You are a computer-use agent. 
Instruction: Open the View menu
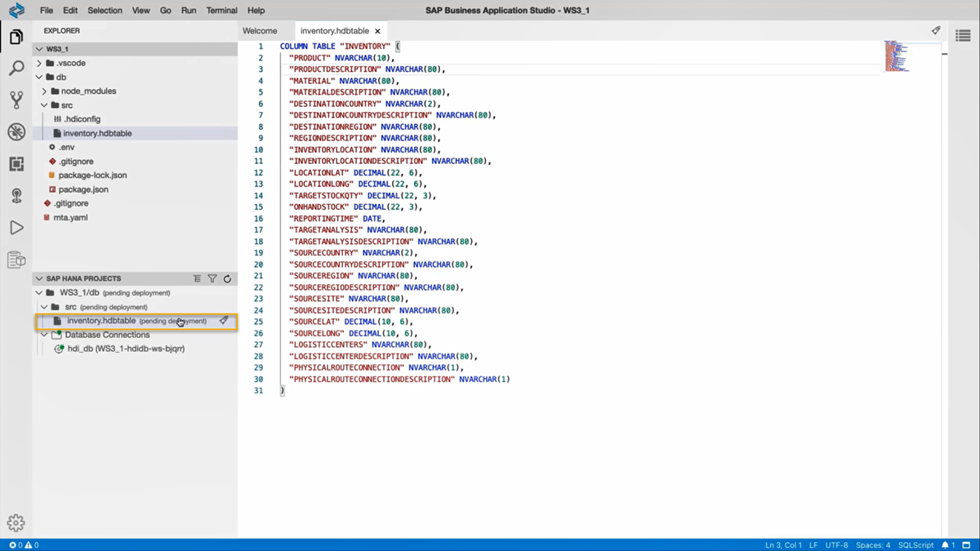tap(141, 11)
